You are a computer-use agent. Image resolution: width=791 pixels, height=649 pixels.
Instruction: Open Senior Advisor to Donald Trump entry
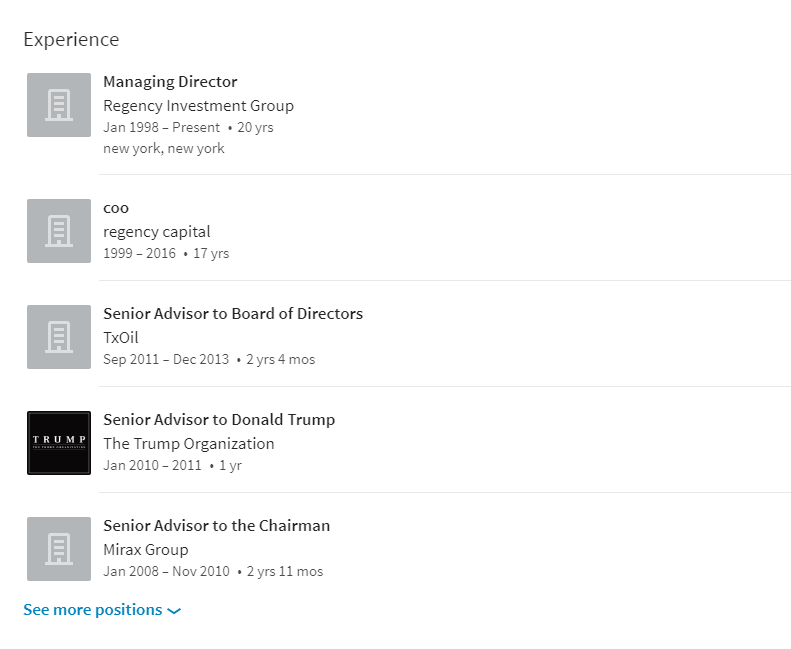[x=219, y=420]
